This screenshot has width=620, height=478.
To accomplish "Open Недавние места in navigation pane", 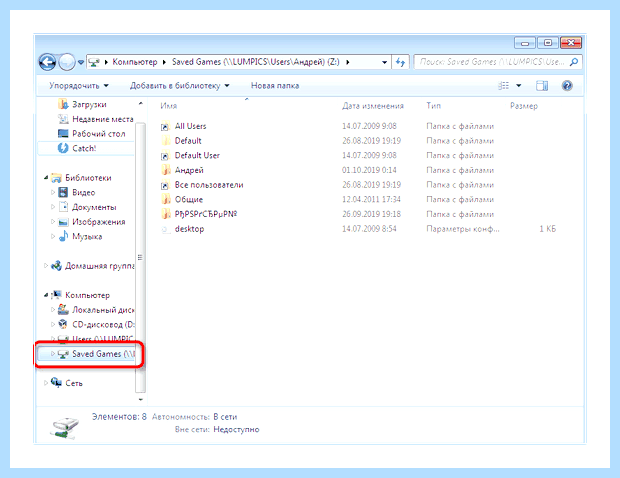I will pos(102,119).
